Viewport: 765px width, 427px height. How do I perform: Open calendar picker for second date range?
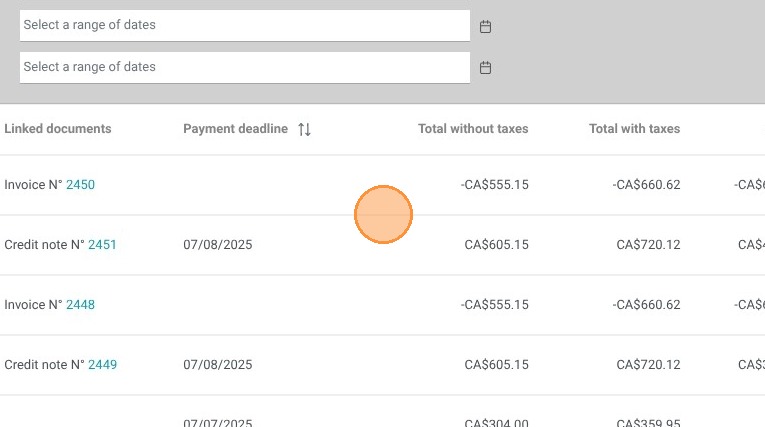point(485,67)
